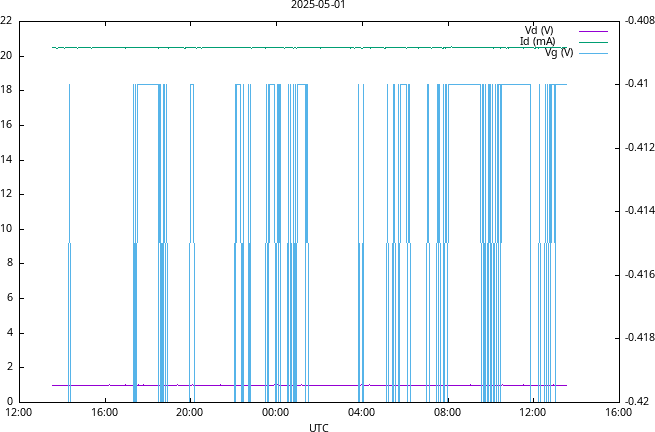
Task: Click the purple Vd legend line sample
Action: coord(593,31)
